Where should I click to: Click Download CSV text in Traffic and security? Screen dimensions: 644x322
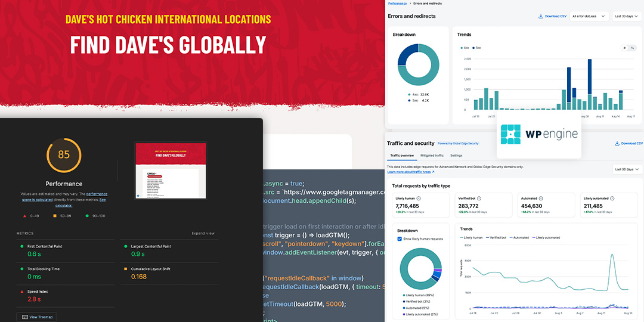point(632,143)
